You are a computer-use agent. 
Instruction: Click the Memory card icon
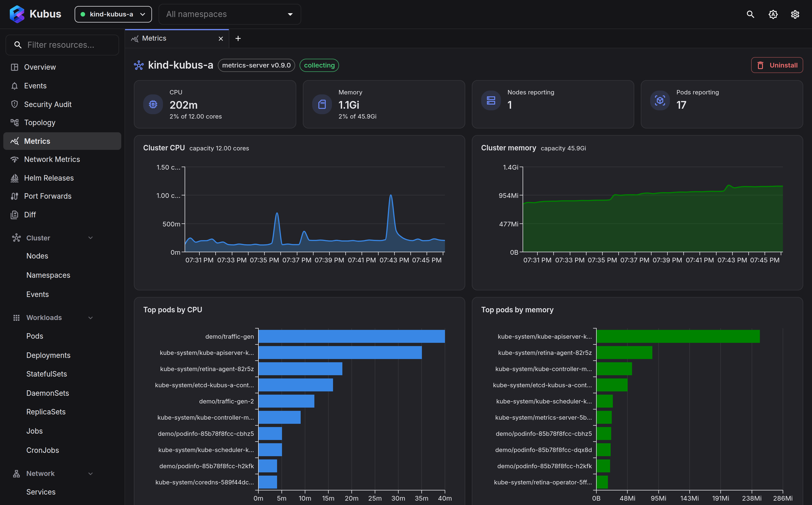[x=322, y=104]
